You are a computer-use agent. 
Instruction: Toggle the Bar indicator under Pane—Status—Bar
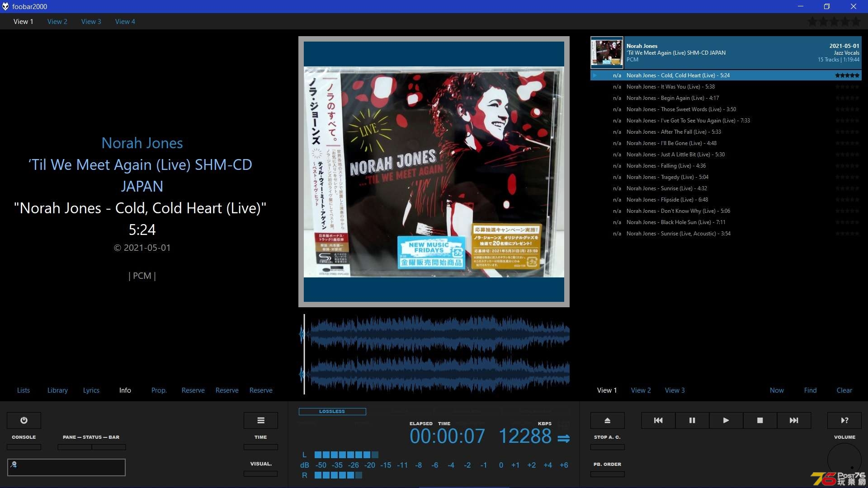(109, 447)
